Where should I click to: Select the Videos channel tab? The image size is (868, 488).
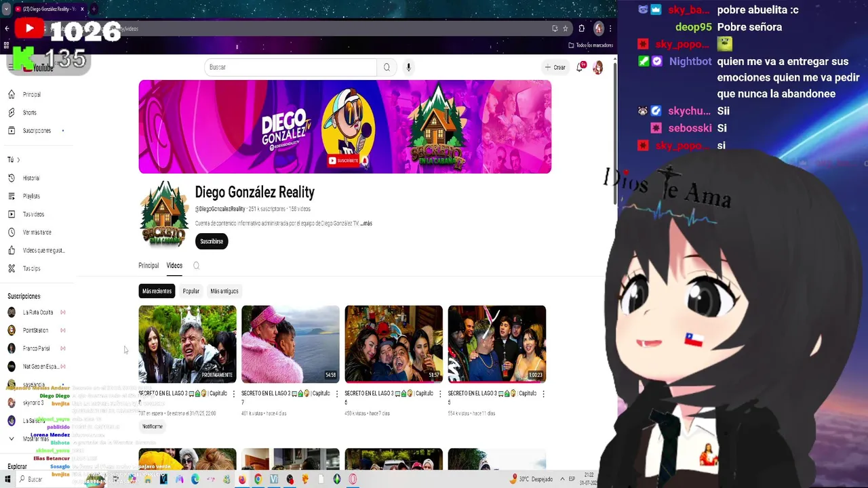[x=174, y=266]
